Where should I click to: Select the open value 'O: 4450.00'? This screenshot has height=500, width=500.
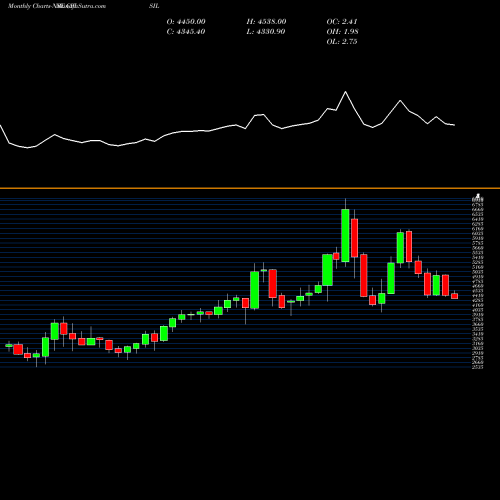[186, 22]
